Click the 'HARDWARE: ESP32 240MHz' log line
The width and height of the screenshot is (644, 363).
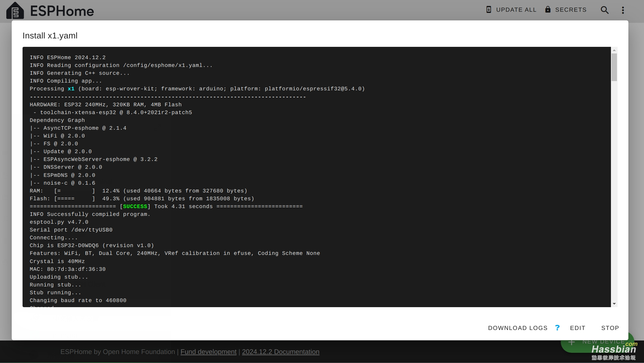(x=106, y=104)
